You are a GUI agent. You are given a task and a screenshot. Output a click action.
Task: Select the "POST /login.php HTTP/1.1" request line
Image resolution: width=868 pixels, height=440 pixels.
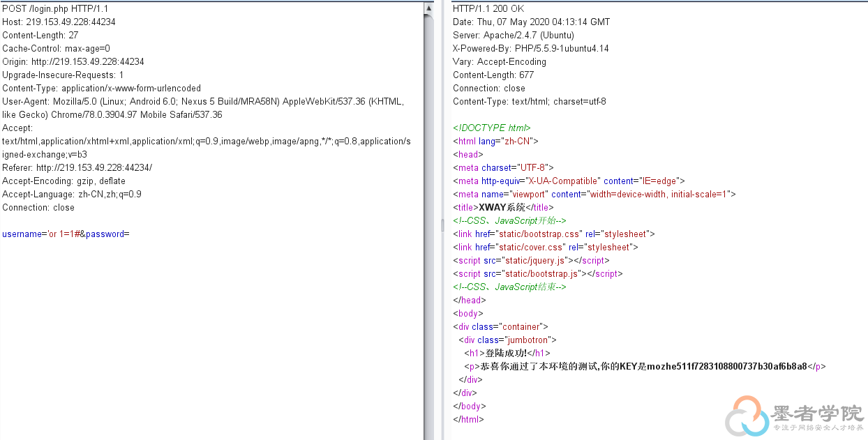(55, 8)
